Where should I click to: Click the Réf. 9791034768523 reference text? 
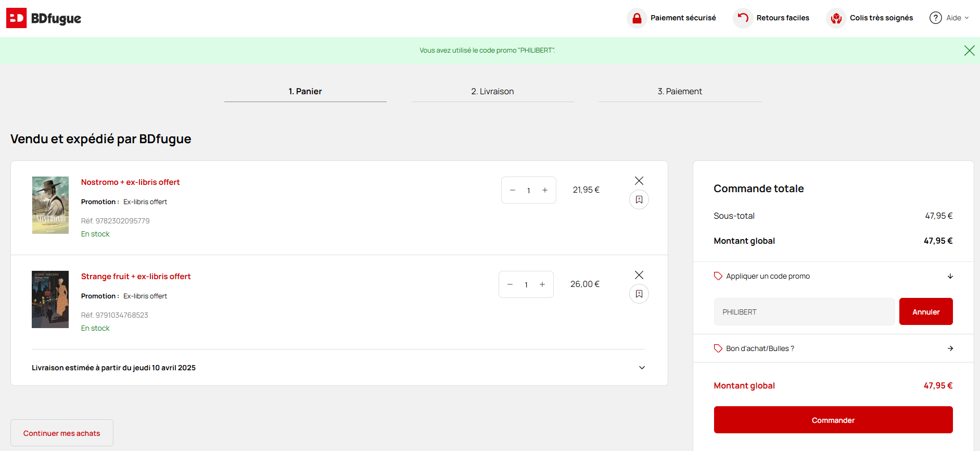pos(114,315)
